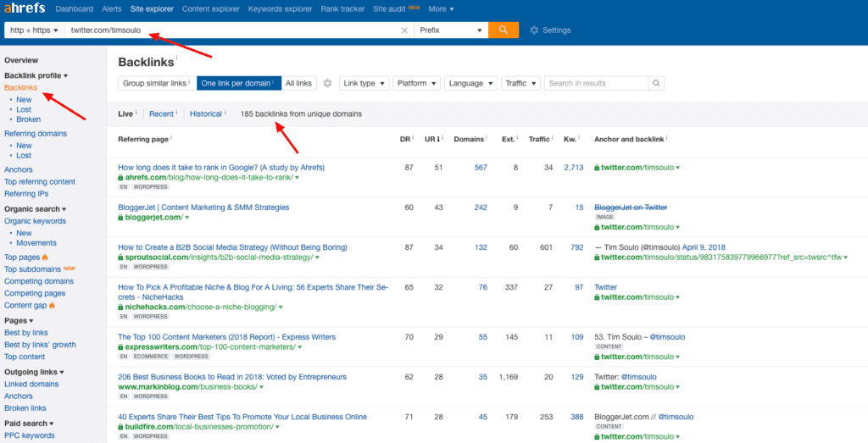Image resolution: width=868 pixels, height=443 pixels.
Task: Open 'How long does it take to rank' link
Action: [221, 168]
